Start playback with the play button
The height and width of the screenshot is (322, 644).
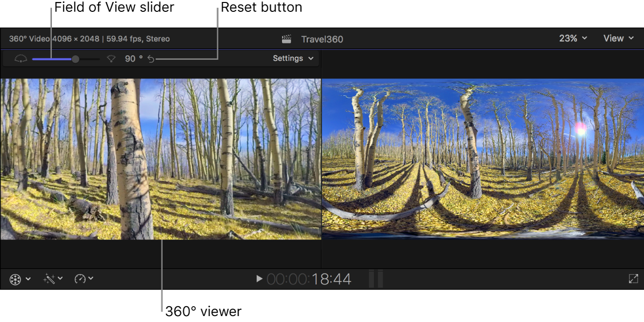[x=259, y=279]
